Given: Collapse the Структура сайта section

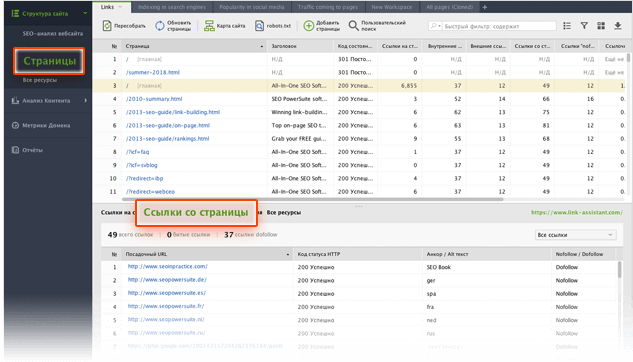Looking at the screenshot, I should [85, 13].
